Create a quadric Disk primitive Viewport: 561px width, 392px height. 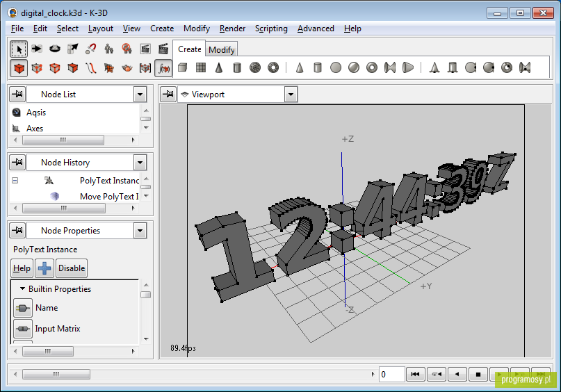pyautogui.click(x=336, y=67)
